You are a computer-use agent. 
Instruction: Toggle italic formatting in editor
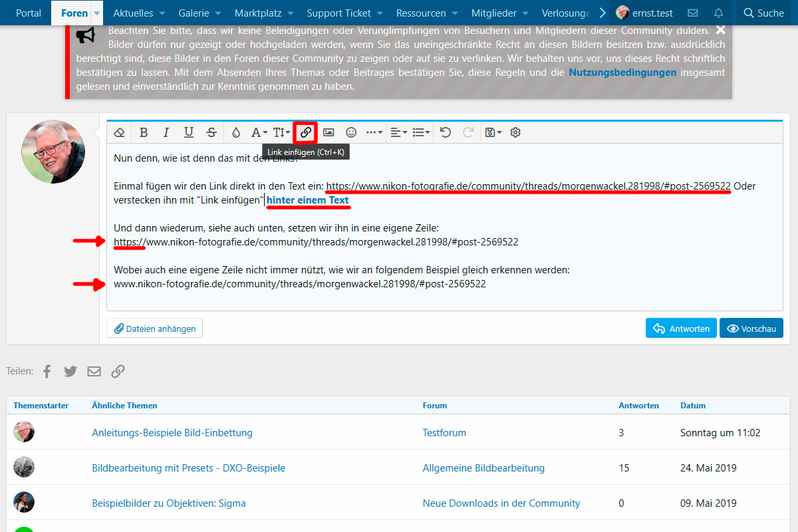click(x=166, y=132)
